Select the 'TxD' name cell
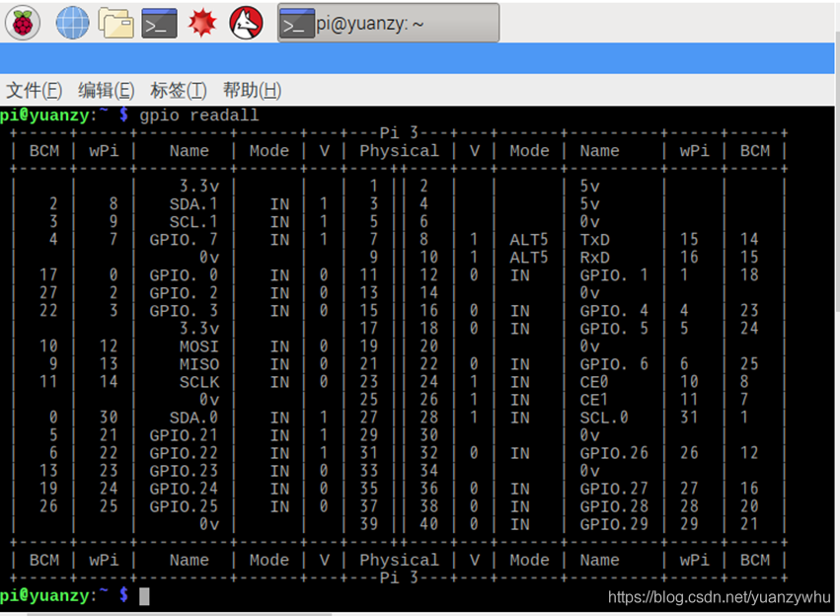Screen dimensions: 840x616 (594, 240)
